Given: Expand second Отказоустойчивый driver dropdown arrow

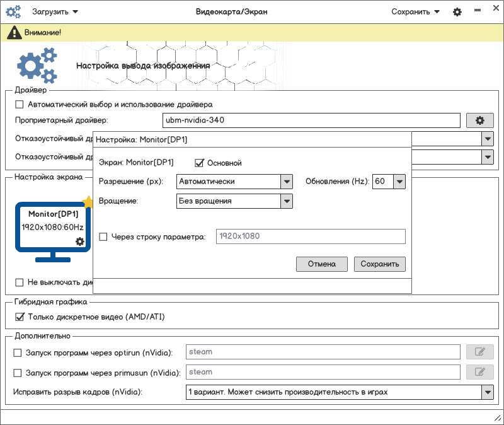Looking at the screenshot, I should click(x=488, y=157).
